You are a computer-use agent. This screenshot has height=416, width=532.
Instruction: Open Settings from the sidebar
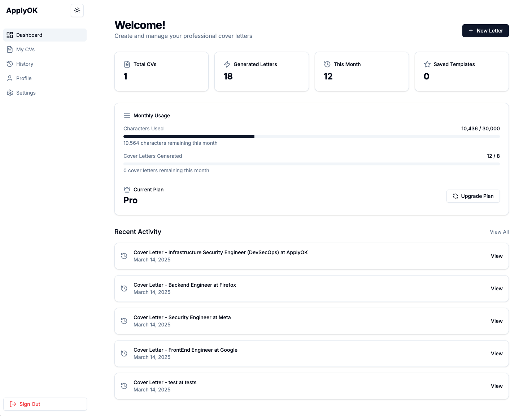[x=45, y=93]
